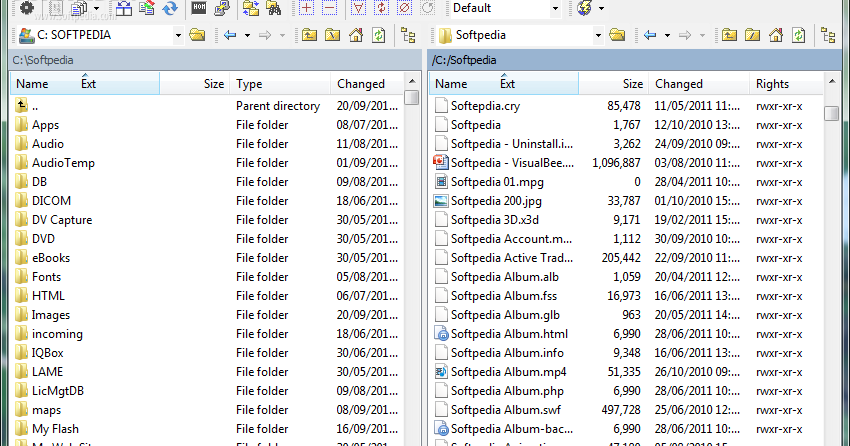The height and width of the screenshot is (446, 850).
Task: Click local panel Root Directory icon
Action: coord(332,35)
